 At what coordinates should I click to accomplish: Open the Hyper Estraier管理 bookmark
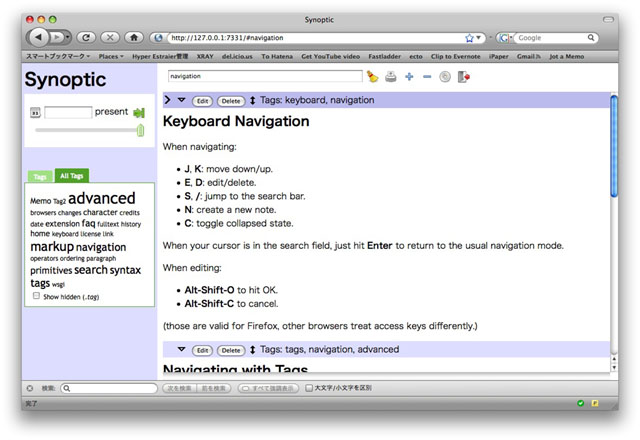coord(160,56)
